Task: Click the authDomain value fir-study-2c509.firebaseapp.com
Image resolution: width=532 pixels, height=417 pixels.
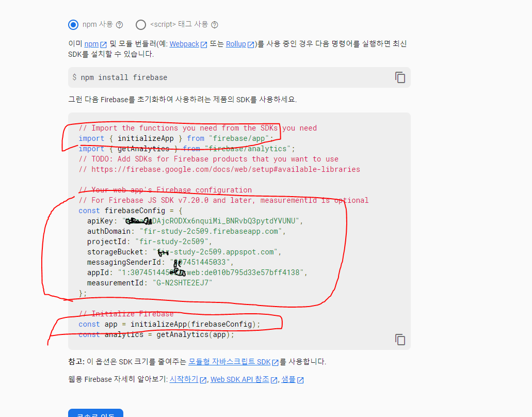Action: click(211, 231)
